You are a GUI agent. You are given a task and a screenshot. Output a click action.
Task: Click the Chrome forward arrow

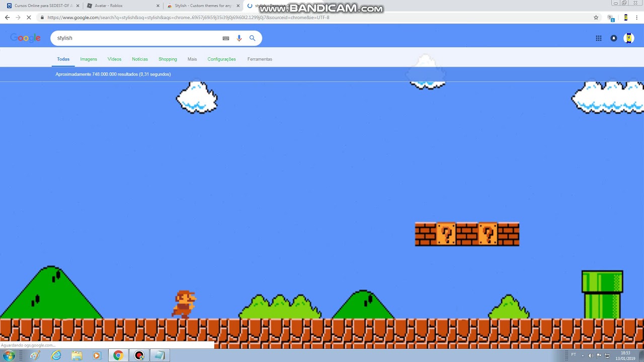pyautogui.click(x=18, y=17)
